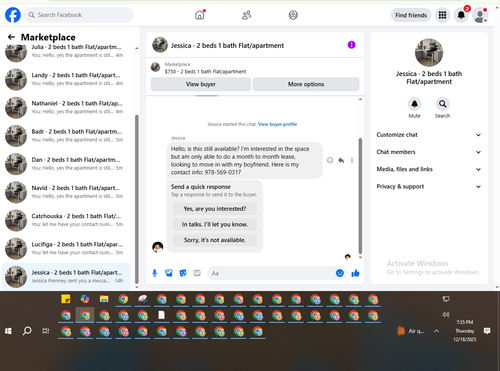500x371 pixels.
Task: Expand Media, files and links section
Action: click(429, 169)
